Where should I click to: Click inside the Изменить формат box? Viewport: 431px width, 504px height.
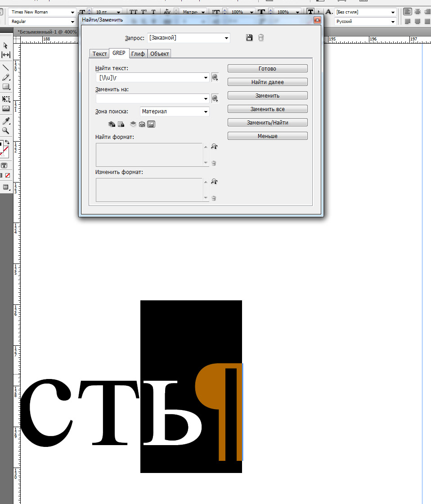pos(149,190)
